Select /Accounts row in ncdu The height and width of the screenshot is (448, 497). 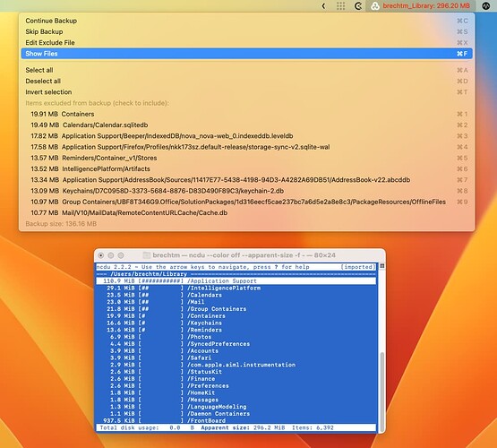pyautogui.click(x=236, y=351)
